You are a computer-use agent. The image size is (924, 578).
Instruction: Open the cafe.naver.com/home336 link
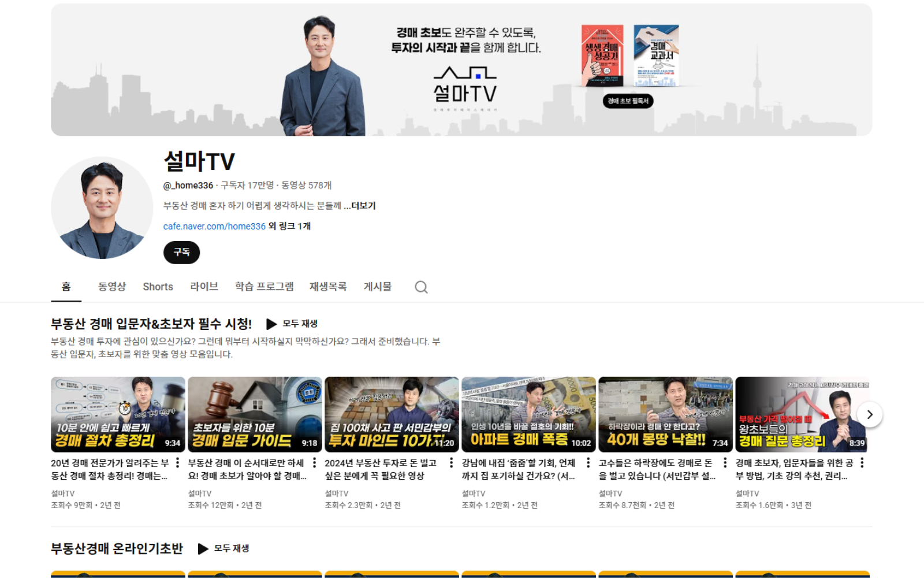(x=214, y=226)
